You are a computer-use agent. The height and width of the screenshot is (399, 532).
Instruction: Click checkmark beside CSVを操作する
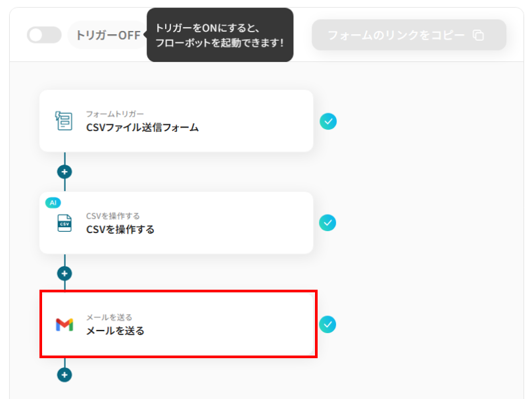[328, 223]
